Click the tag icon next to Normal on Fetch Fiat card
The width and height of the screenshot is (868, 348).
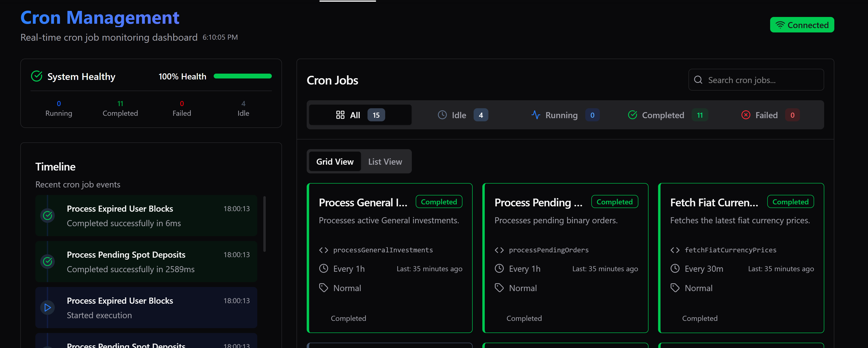point(675,287)
